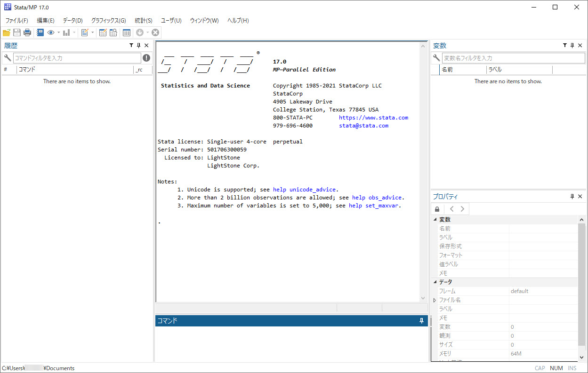This screenshot has height=373, width=588.
Task: Click next variable arrow in Properties
Action: tap(462, 209)
